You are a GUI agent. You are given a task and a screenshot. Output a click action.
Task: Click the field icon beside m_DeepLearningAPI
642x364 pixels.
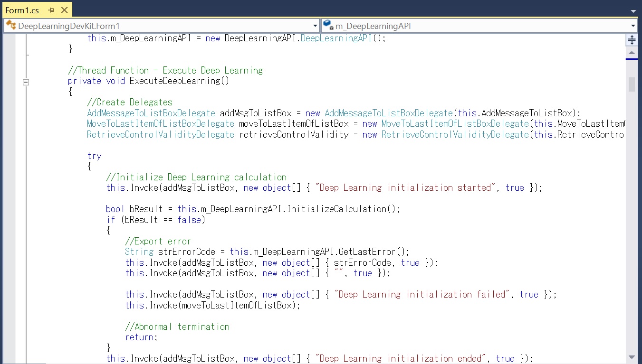coord(328,26)
